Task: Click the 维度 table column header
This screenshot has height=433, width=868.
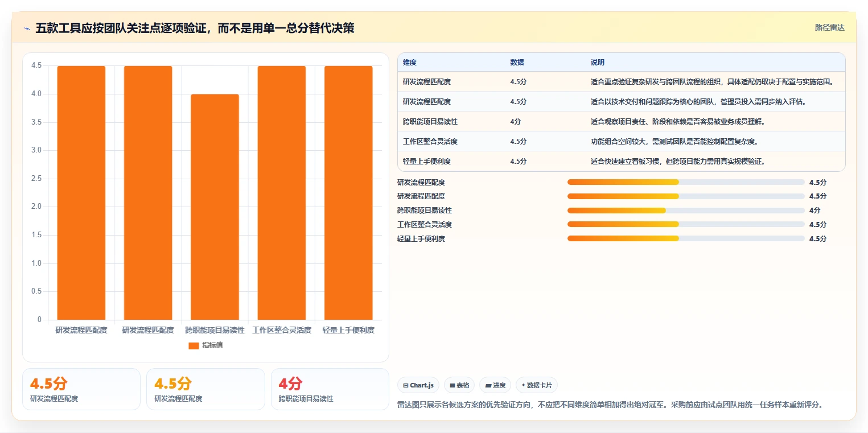Action: pyautogui.click(x=410, y=63)
